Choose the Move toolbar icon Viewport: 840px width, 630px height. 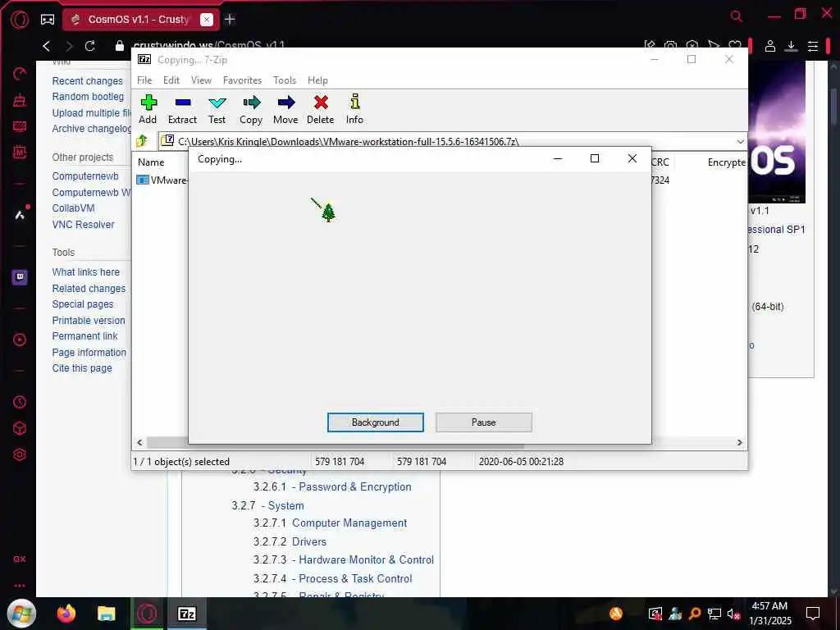point(285,109)
